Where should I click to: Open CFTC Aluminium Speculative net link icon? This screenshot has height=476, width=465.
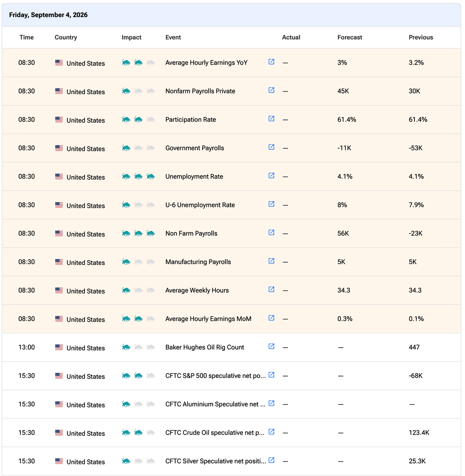coord(271,403)
